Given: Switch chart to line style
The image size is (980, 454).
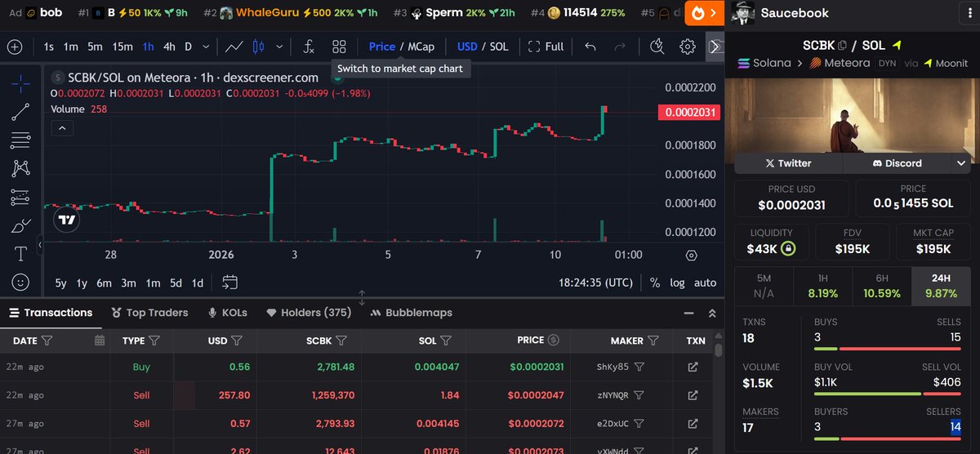Looking at the screenshot, I should (x=234, y=47).
